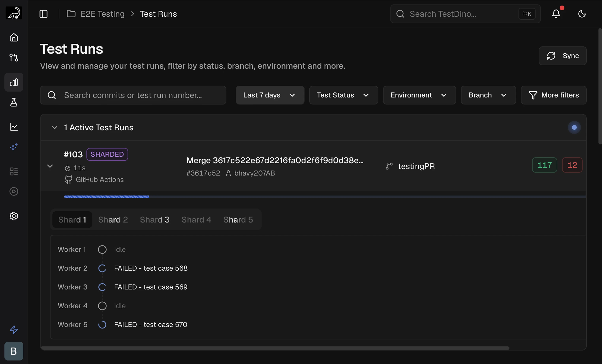The height and width of the screenshot is (364, 602).
Task: Open the analytics line-chart icon
Action: pyautogui.click(x=14, y=127)
